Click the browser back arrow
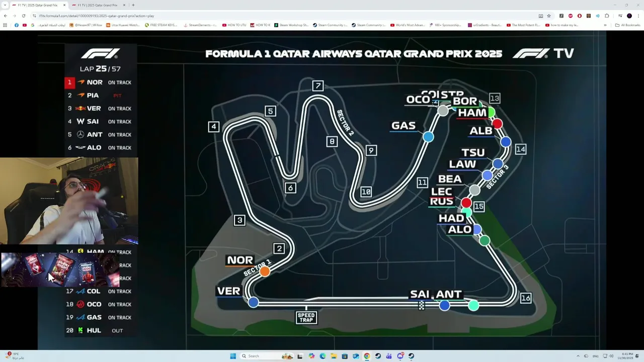Image resolution: width=644 pixels, height=362 pixels. tap(6, 16)
